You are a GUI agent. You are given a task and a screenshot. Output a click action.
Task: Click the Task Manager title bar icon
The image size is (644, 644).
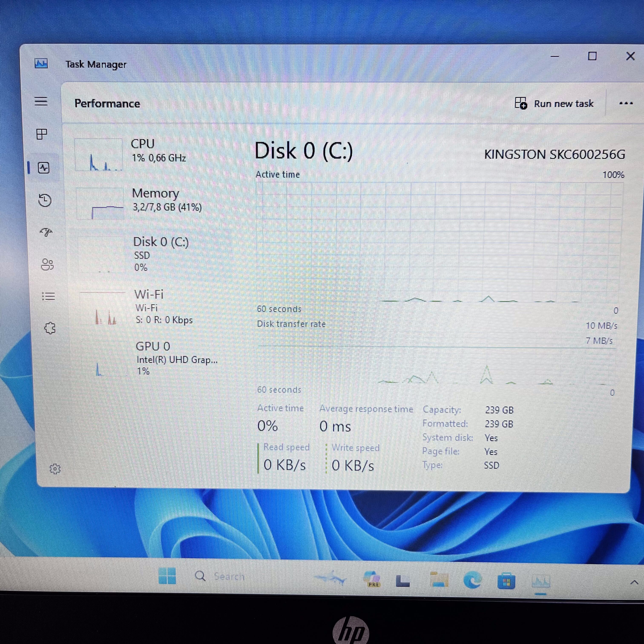[x=41, y=63]
